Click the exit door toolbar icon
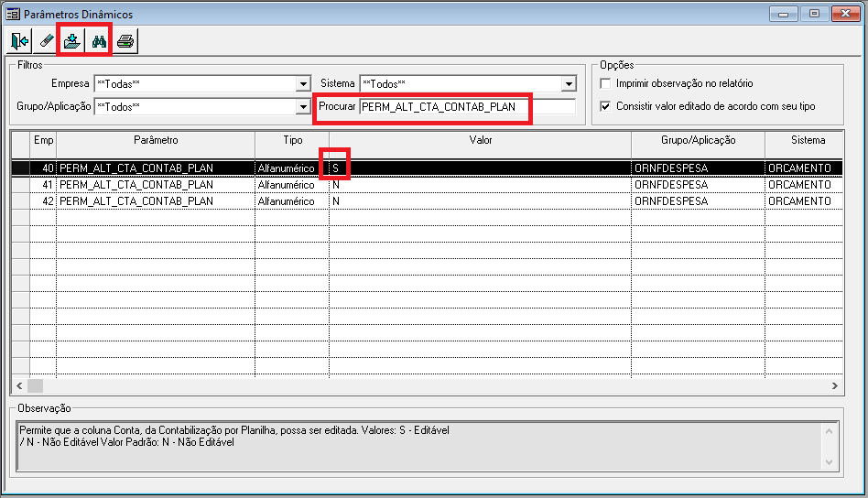The width and height of the screenshot is (868, 498). (x=19, y=41)
